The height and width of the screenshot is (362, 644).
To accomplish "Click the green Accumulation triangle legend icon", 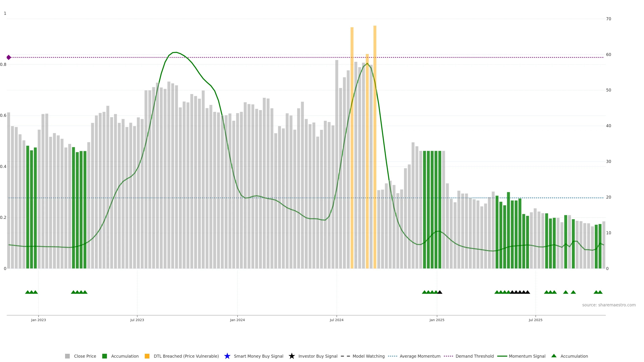I will [x=554, y=356].
